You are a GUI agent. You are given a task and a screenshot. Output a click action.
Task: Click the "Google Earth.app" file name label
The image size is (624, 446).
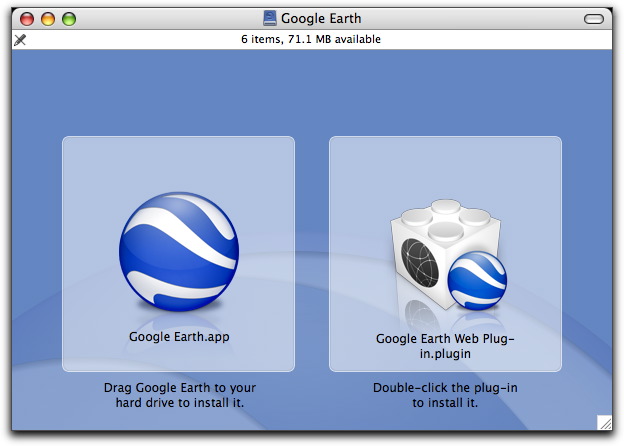tap(179, 337)
